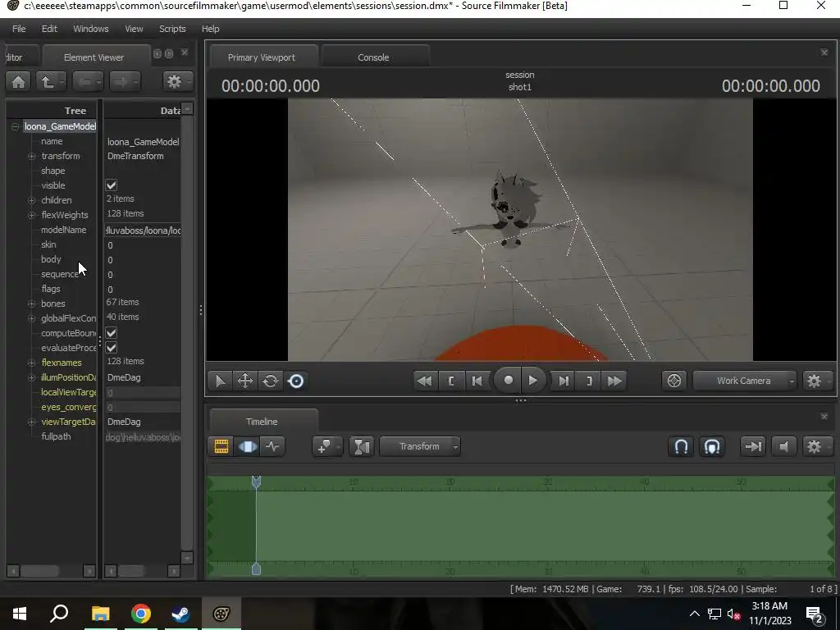Jump to the previous clip bracket
This screenshot has height=630, width=840.
[451, 381]
